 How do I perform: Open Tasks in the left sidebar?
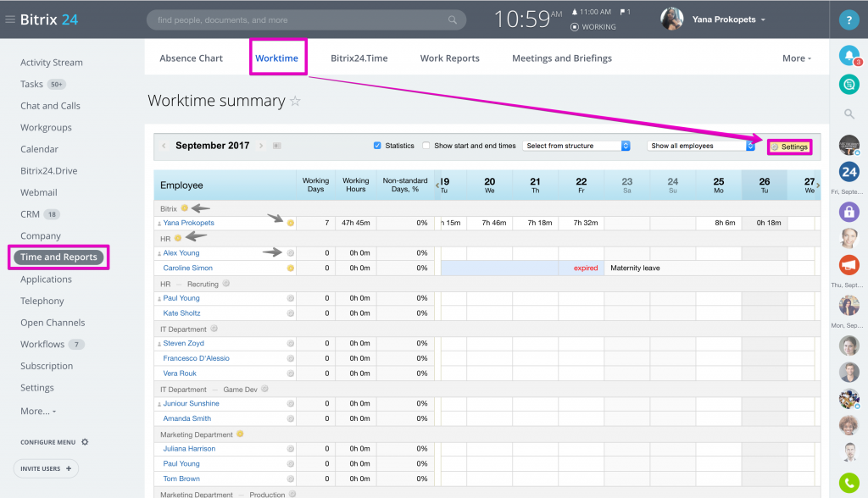click(x=31, y=84)
